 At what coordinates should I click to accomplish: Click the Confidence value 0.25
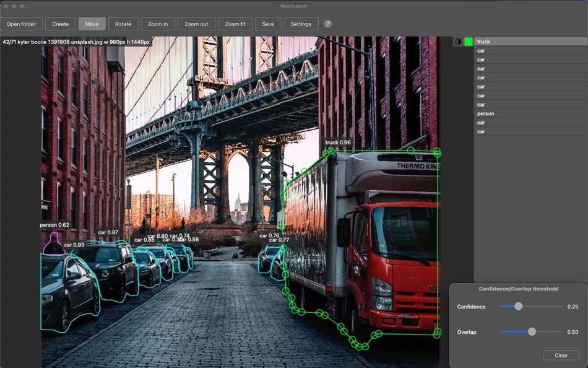[x=573, y=307]
